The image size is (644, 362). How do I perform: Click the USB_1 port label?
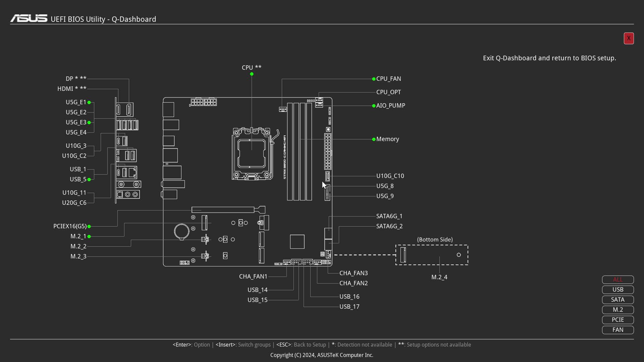[x=78, y=169]
